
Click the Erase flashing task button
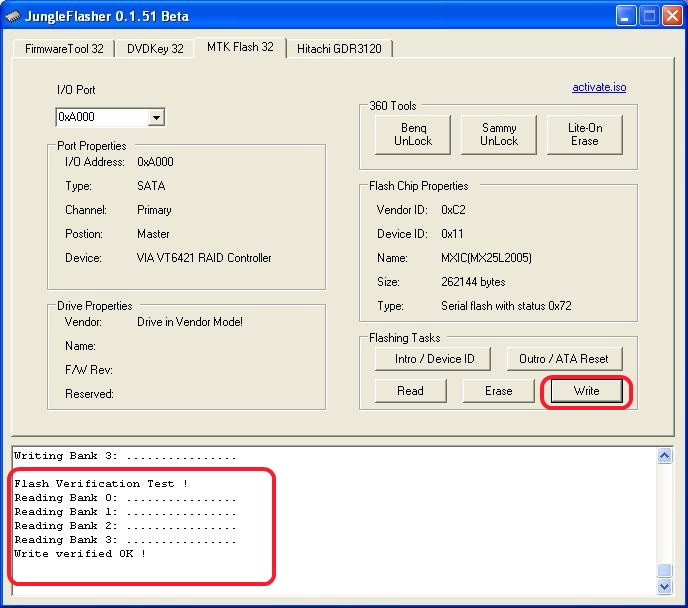[x=499, y=391]
